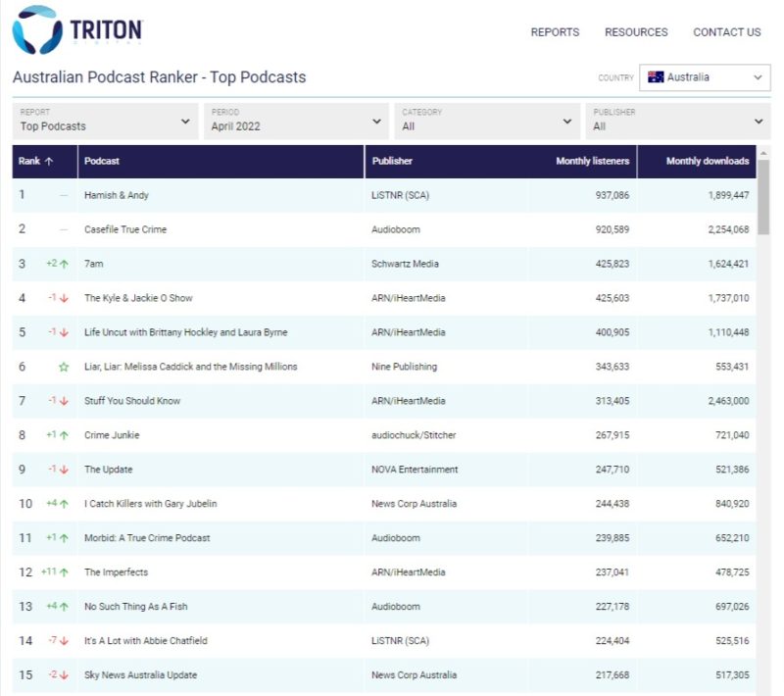Viewport: 784px width, 696px height.
Task: Click the Australian flag icon
Action: (x=656, y=77)
